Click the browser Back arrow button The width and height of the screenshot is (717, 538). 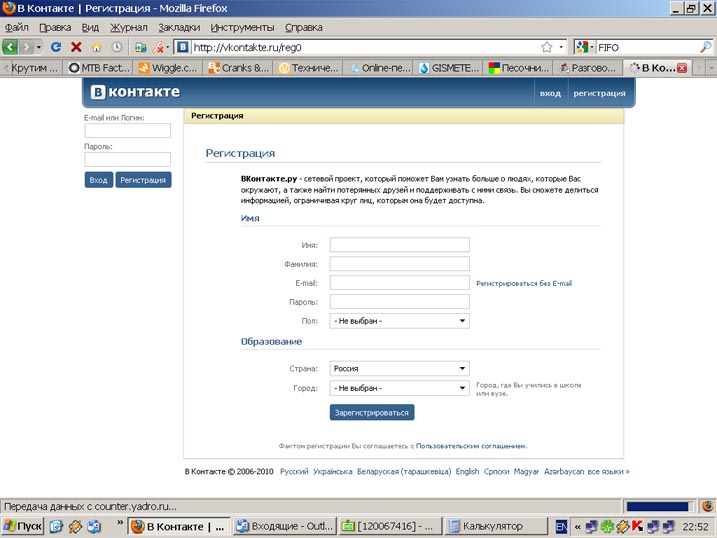tap(12, 47)
